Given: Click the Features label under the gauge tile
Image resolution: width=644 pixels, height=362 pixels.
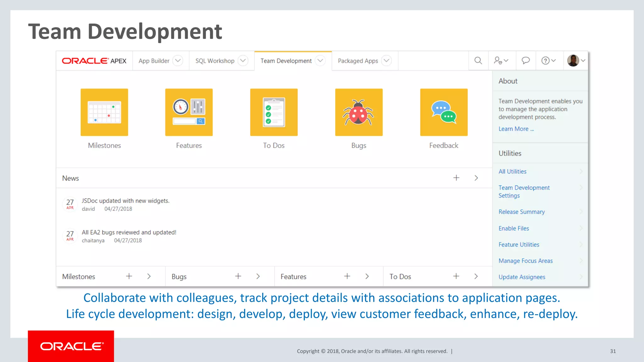Looking at the screenshot, I should pos(189,145).
